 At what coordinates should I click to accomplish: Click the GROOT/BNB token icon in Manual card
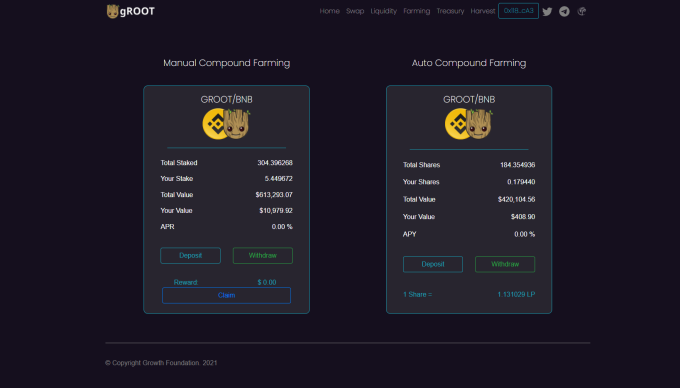(x=226, y=124)
